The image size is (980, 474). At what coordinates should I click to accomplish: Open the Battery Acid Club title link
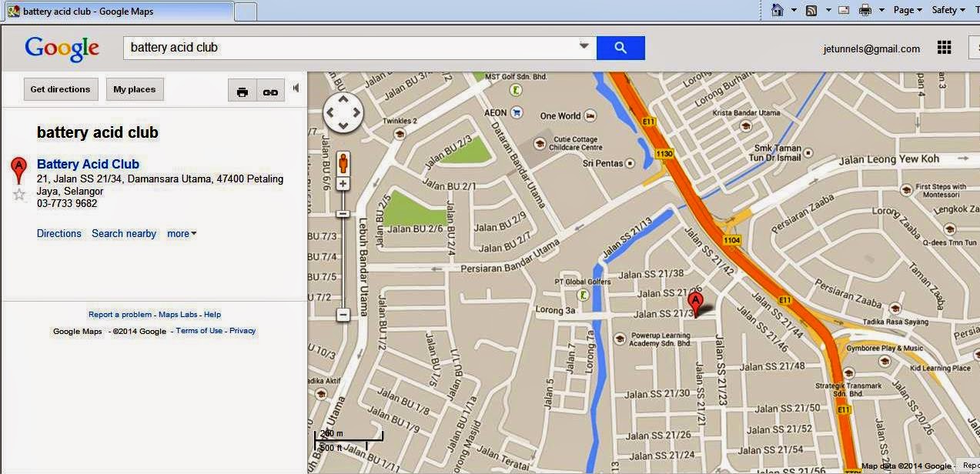point(88,164)
